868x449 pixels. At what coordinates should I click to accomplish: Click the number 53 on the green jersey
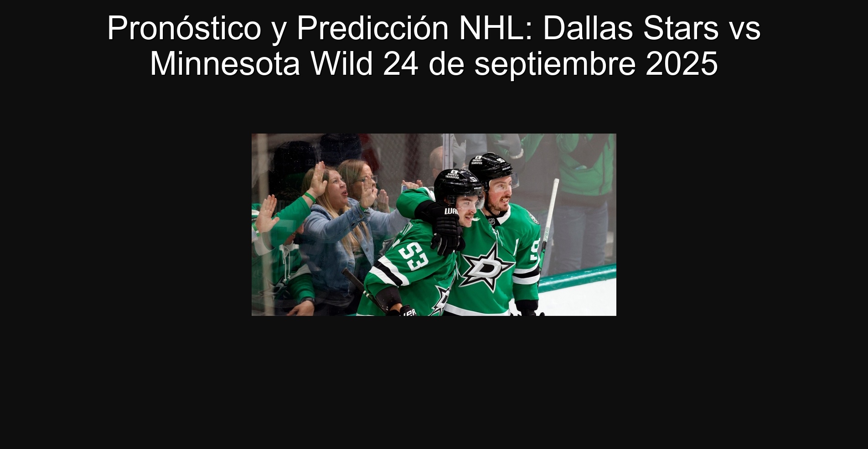pyautogui.click(x=413, y=256)
